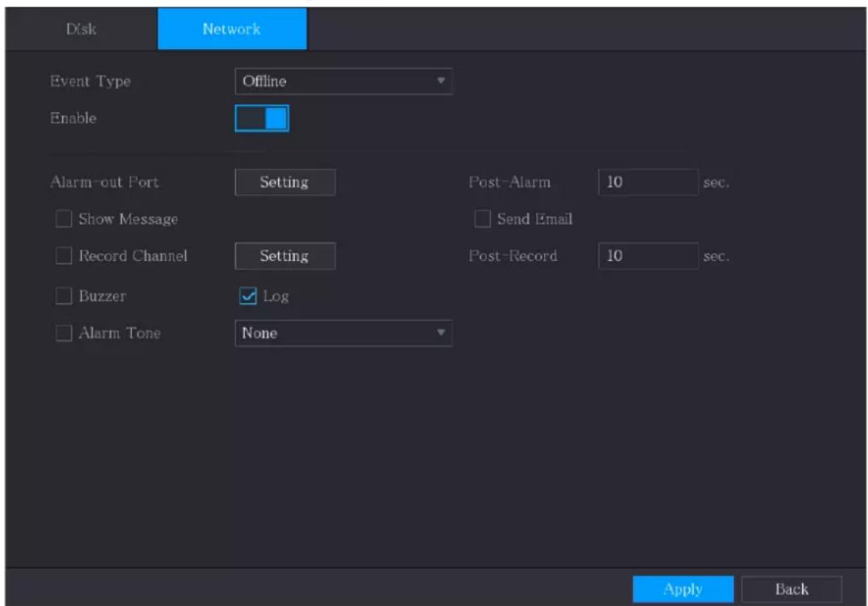Open Record Channel Setting button
This screenshot has width=868, height=606.
(x=285, y=256)
